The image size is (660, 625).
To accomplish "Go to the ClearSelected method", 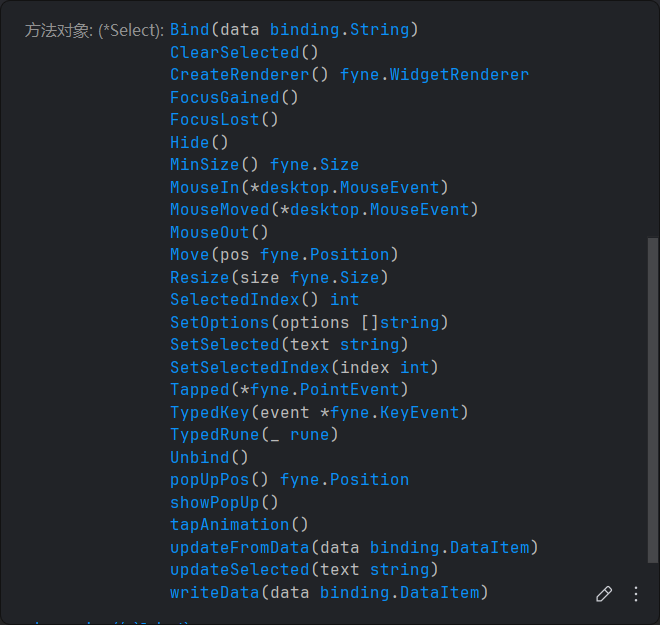I will [234, 52].
